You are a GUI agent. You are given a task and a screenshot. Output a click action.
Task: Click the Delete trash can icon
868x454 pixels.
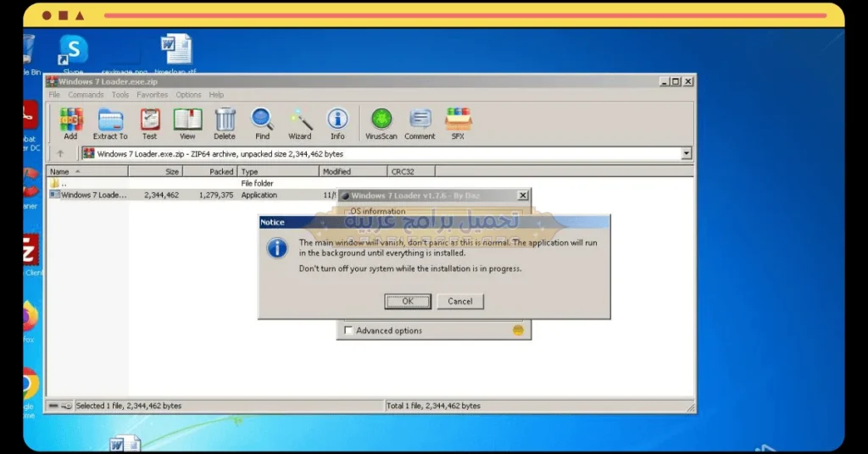(225, 123)
